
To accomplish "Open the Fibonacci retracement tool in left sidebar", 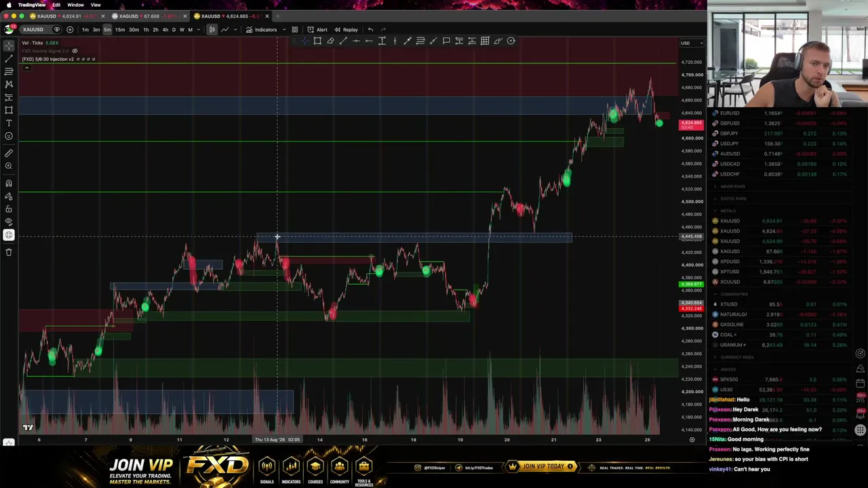I will (x=9, y=71).
